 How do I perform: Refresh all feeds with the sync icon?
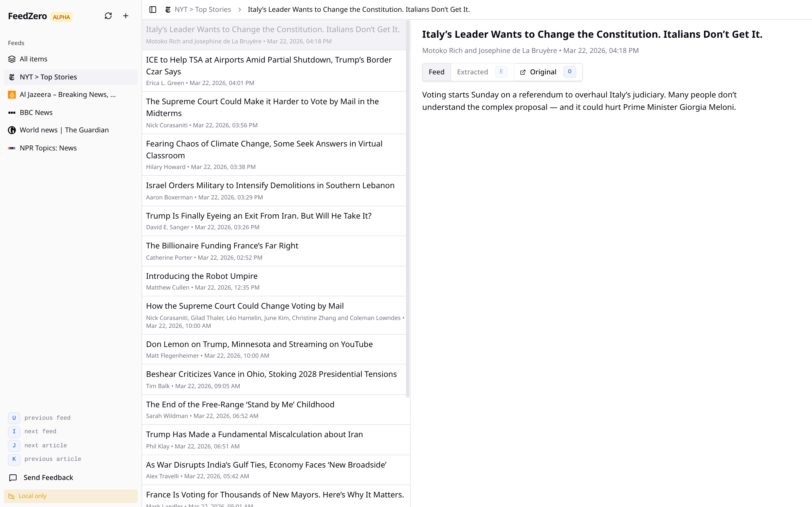click(108, 15)
